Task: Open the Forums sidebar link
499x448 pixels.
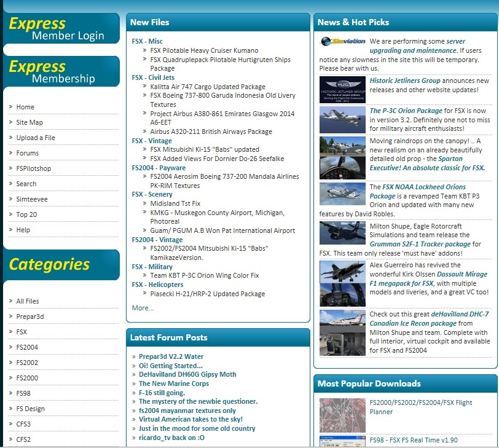Action: (x=28, y=153)
